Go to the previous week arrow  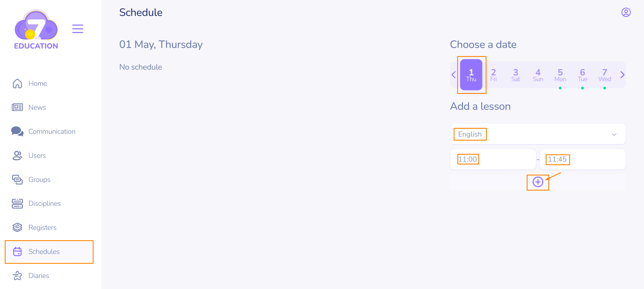pyautogui.click(x=453, y=75)
